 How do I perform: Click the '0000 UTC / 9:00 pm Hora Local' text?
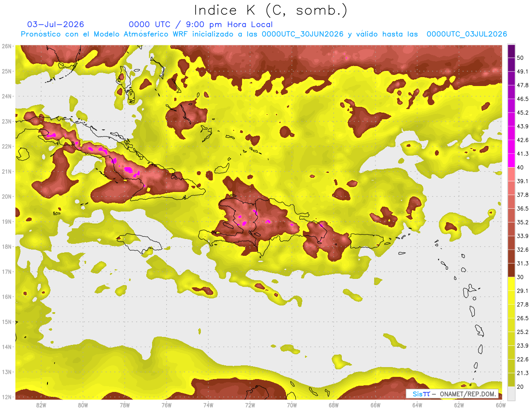201,25
